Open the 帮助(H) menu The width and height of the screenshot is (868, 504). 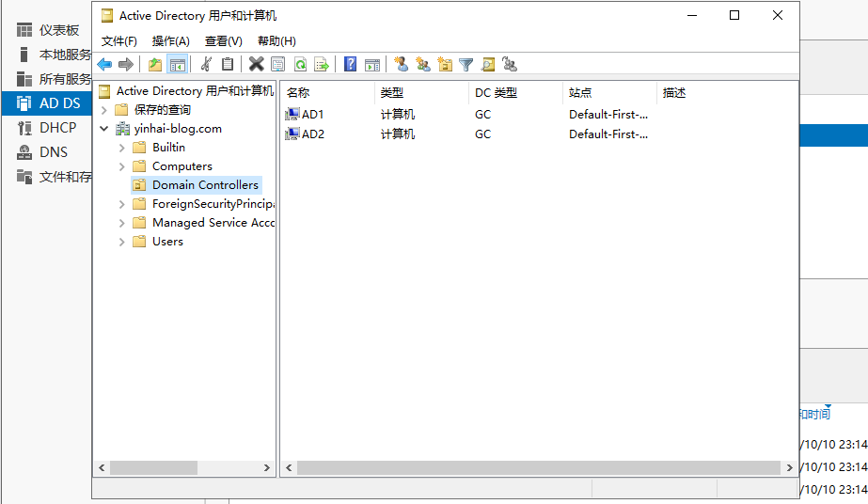(276, 41)
